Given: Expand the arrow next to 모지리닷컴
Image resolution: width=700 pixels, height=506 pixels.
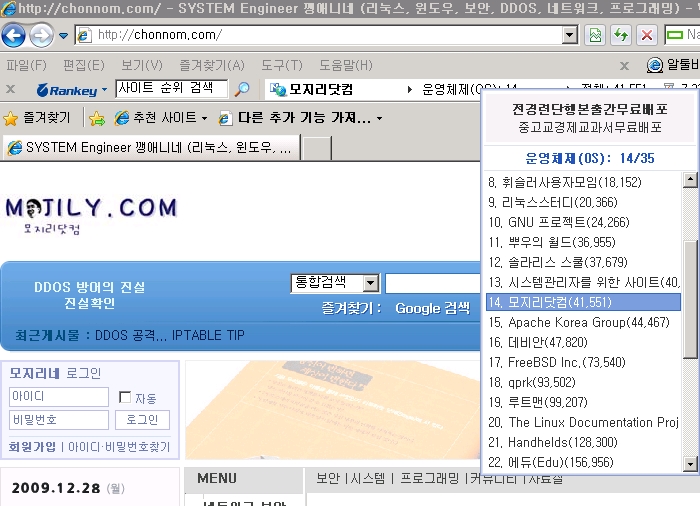Looking at the screenshot, I should click(x=409, y=90).
